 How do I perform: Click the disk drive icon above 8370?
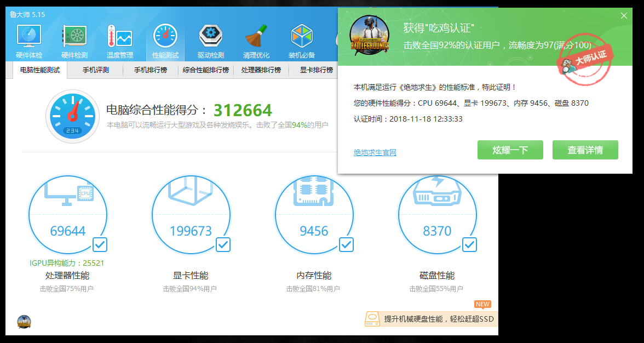pos(437,191)
